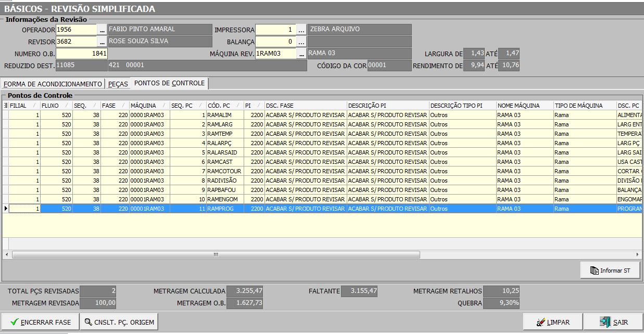
Task: Click the Sair exit button
Action: point(613,322)
